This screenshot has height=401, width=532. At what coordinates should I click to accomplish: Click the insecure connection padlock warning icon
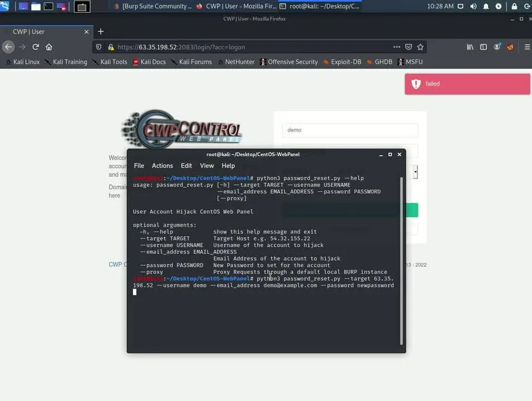coord(111,47)
